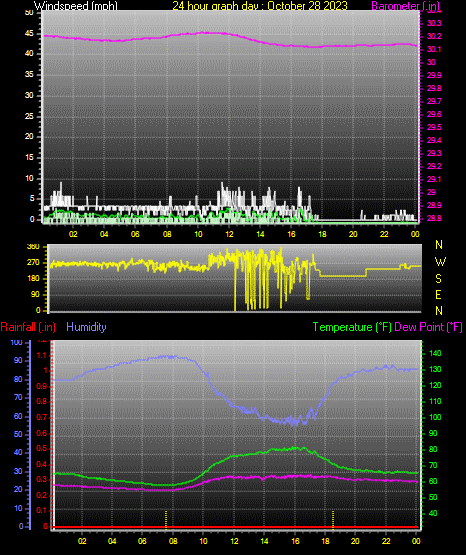Click the Windspeed (mph) axis title

click(76, 6)
